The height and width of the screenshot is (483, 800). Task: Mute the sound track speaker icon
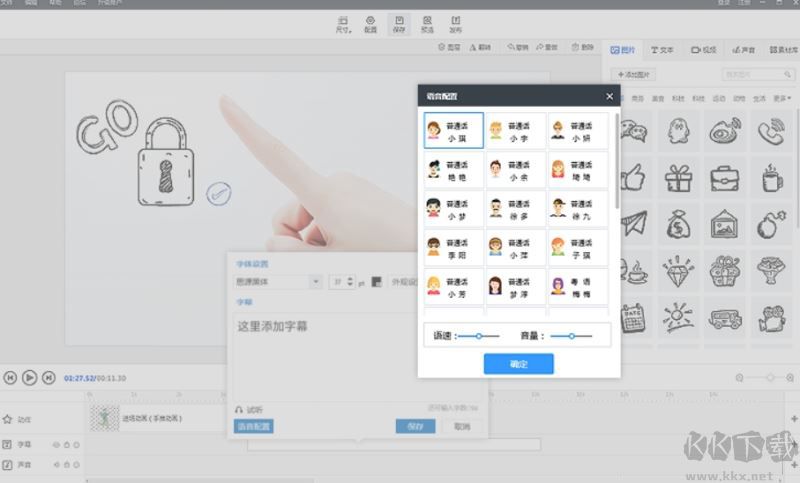tap(57, 465)
